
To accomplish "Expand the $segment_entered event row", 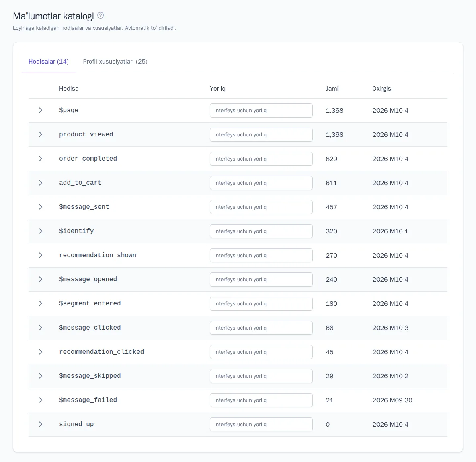I will click(x=40, y=303).
